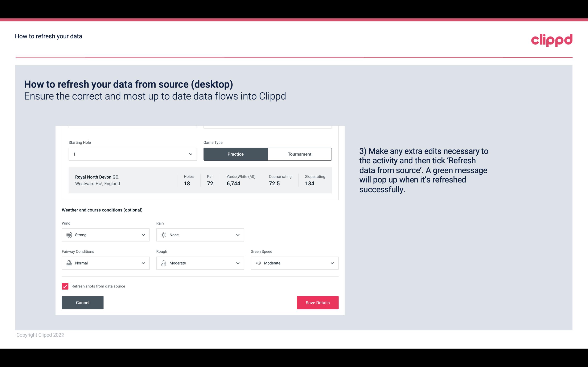Click the rough conditions icon
This screenshot has height=367, width=588.
[163, 263]
